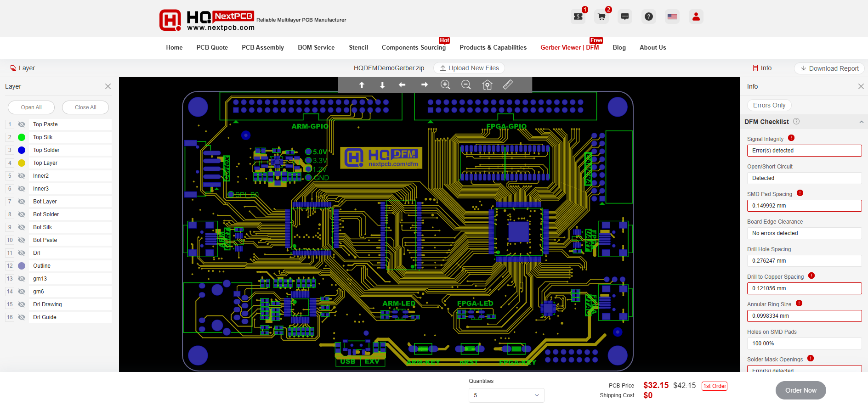Screen dimensions: 868x405
Task: Collapse the DFM Checklist section
Action: (x=861, y=122)
